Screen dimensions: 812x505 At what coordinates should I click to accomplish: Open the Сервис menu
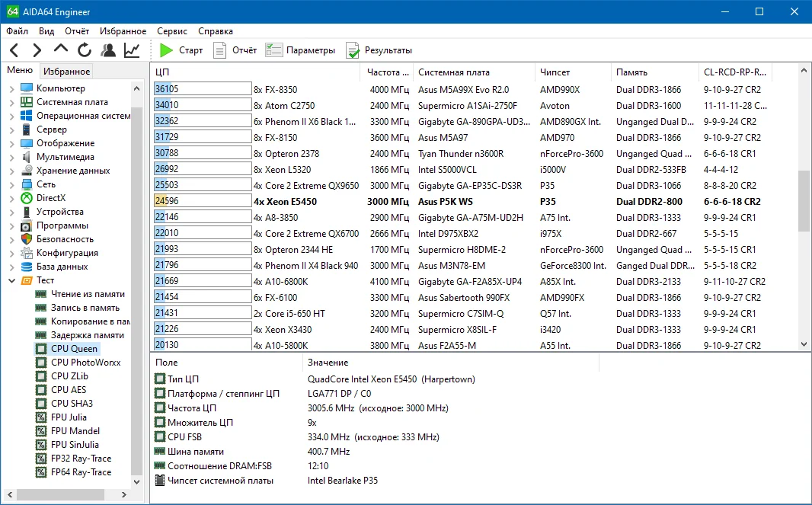click(172, 31)
